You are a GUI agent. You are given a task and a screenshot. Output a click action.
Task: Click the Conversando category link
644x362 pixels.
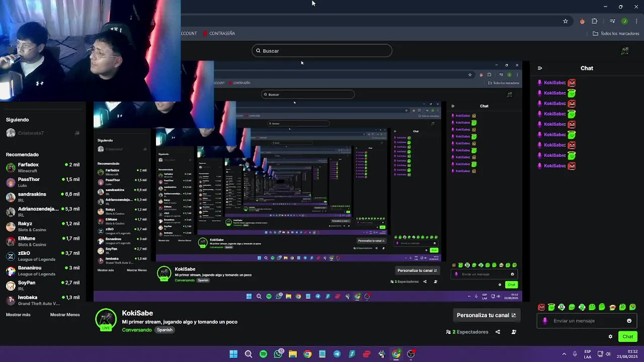(136, 330)
